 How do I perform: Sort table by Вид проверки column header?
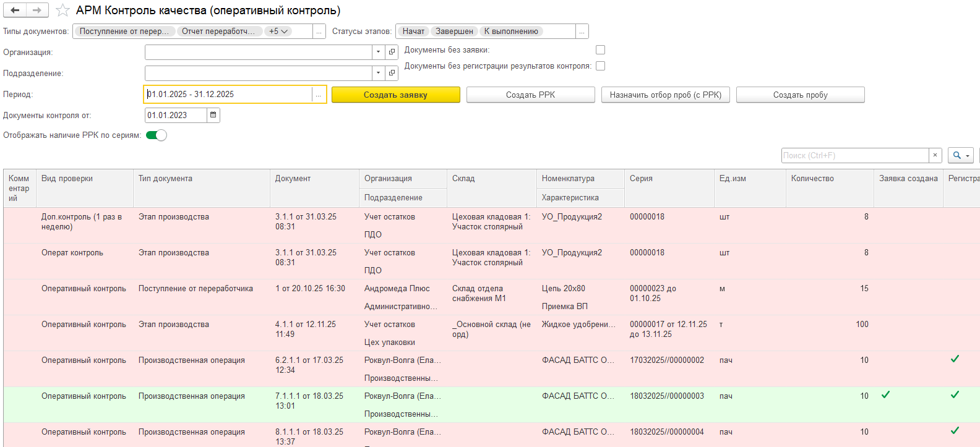(67, 179)
